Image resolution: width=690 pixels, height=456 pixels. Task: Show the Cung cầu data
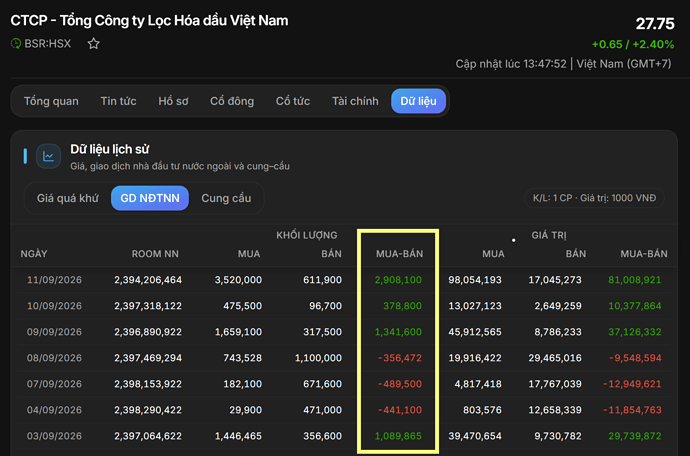pos(226,198)
